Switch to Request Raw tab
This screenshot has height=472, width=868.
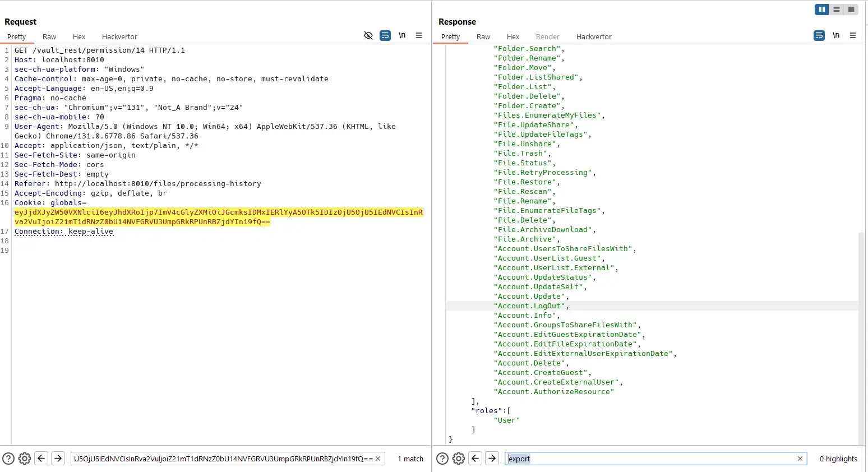pyautogui.click(x=49, y=37)
